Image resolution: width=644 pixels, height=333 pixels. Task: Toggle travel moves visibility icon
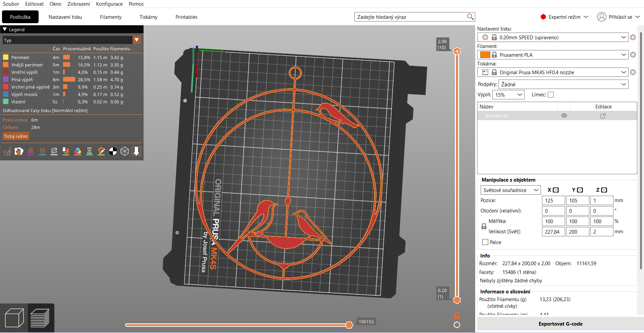click(x=7, y=151)
